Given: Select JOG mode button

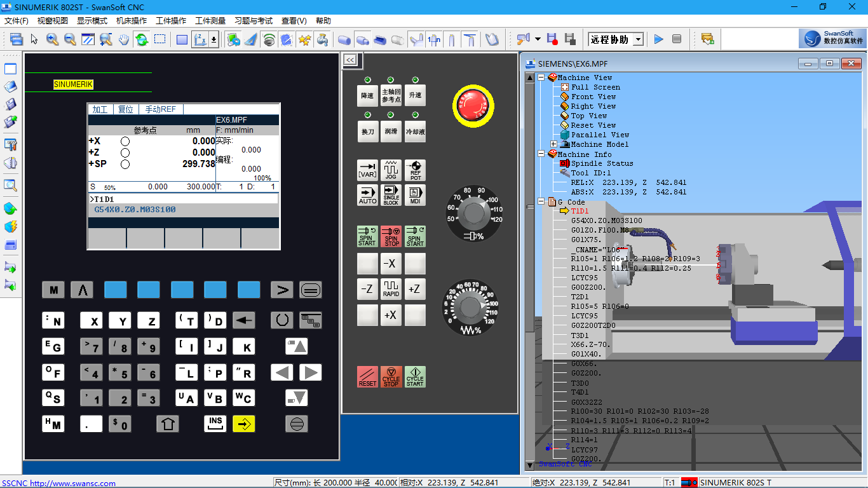Looking at the screenshot, I should tap(391, 170).
